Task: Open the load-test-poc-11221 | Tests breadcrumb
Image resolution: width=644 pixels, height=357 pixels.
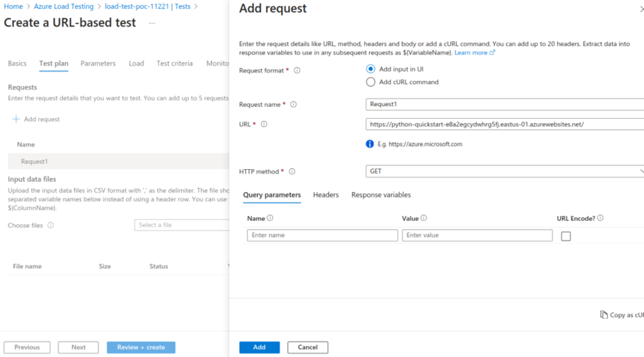Action: pos(148,6)
